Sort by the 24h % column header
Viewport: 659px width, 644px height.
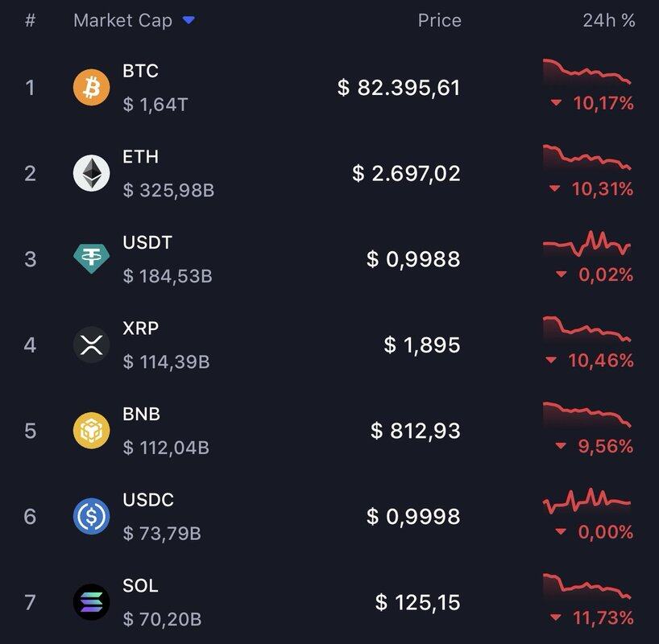click(608, 21)
